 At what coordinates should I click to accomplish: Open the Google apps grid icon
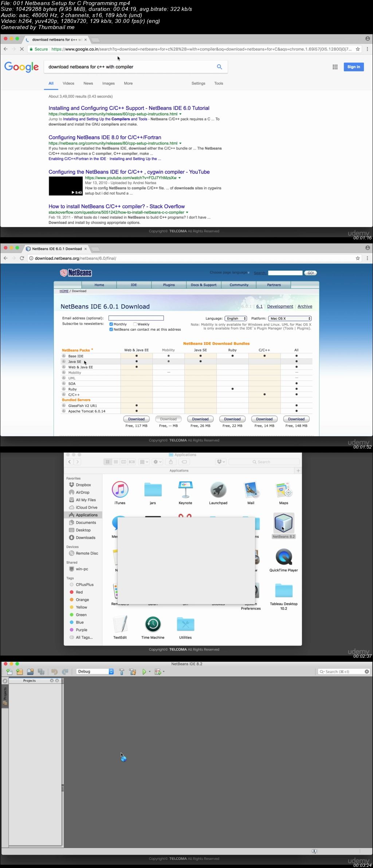click(335, 67)
